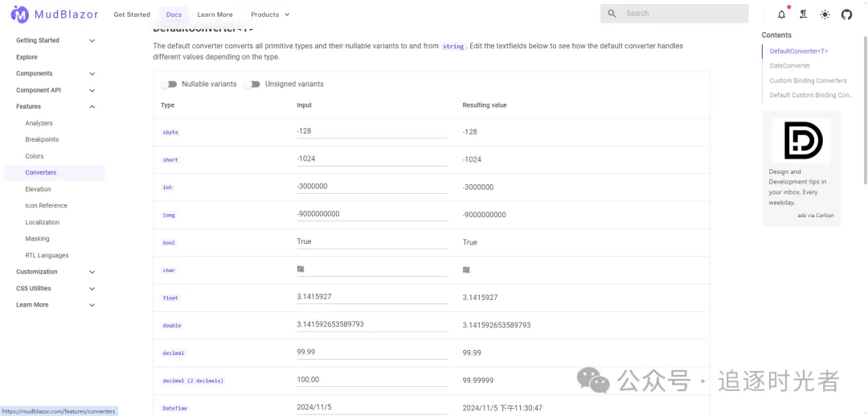Turn on the Unsigned variants switch
The height and width of the screenshot is (416, 868).
pos(253,84)
